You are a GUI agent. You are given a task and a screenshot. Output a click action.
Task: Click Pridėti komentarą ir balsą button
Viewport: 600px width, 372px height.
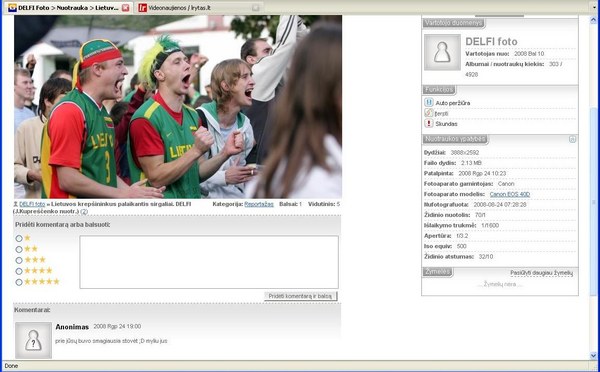tap(300, 296)
